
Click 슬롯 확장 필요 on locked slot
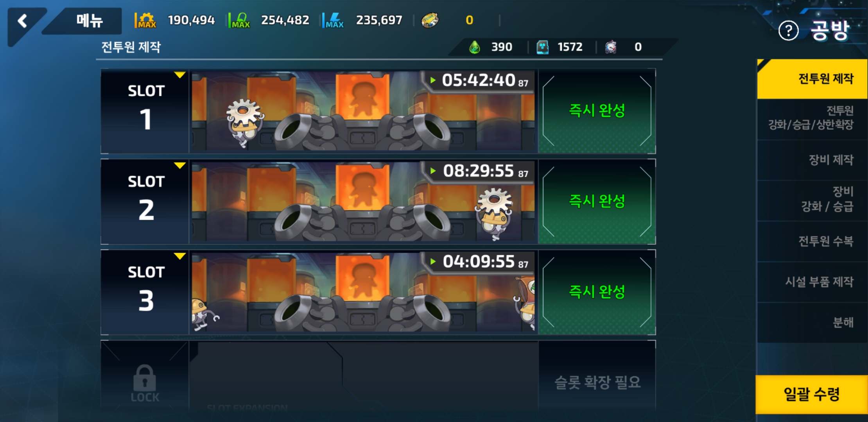(597, 382)
